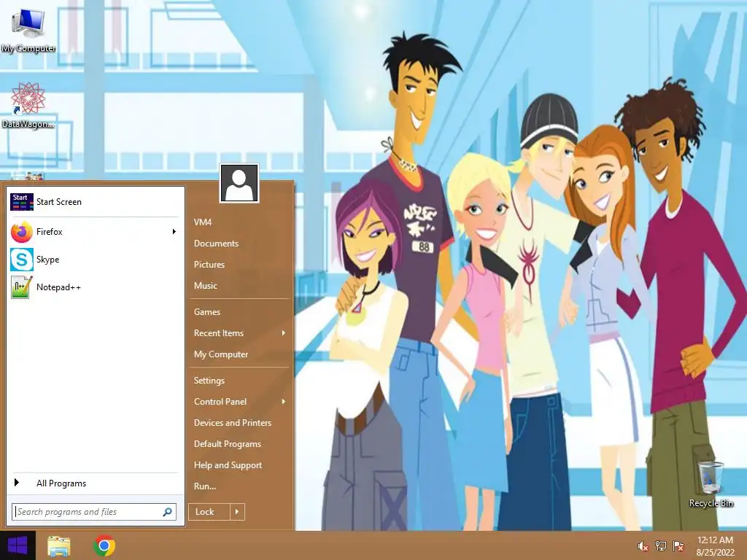Launch Notepad++ from the start menu

tap(96, 287)
